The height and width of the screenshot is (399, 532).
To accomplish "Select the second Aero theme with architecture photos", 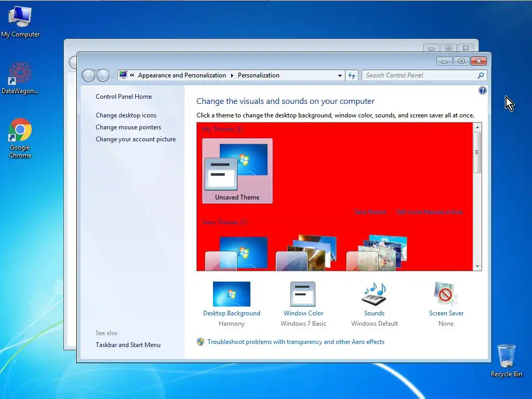I will click(307, 252).
